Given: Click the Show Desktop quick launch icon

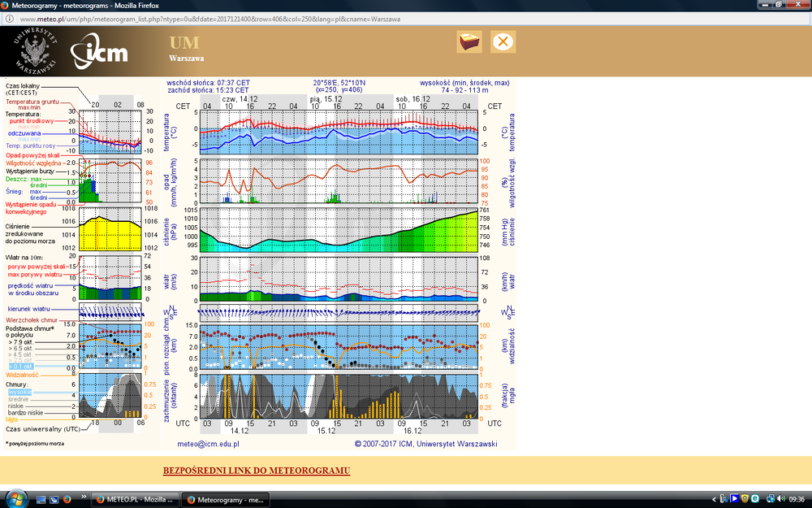Looking at the screenshot, I should click(41, 500).
